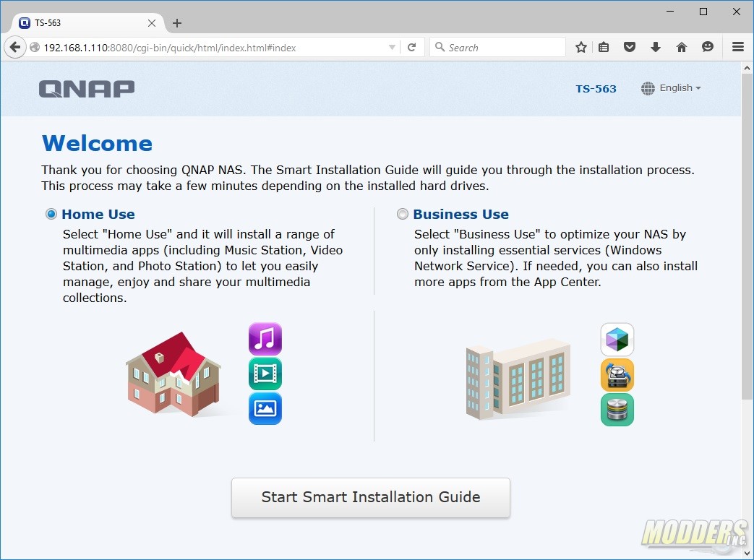754x560 pixels.
Task: Click Start Smart Installation Guide button
Action: pos(371,498)
